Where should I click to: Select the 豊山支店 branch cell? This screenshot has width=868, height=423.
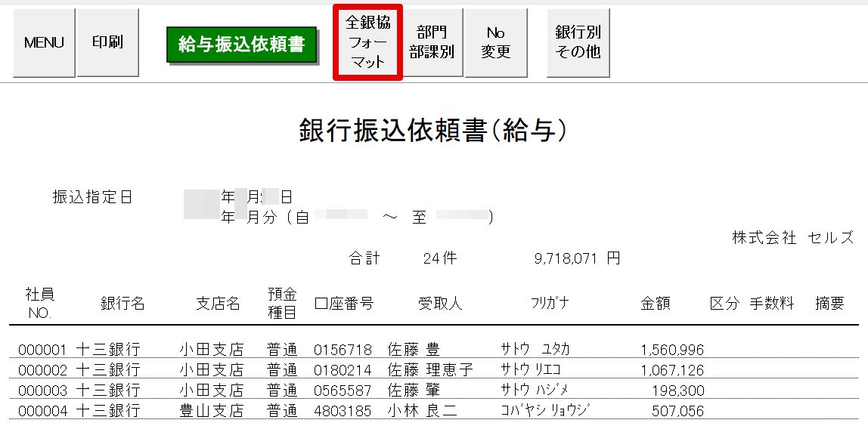(x=211, y=412)
